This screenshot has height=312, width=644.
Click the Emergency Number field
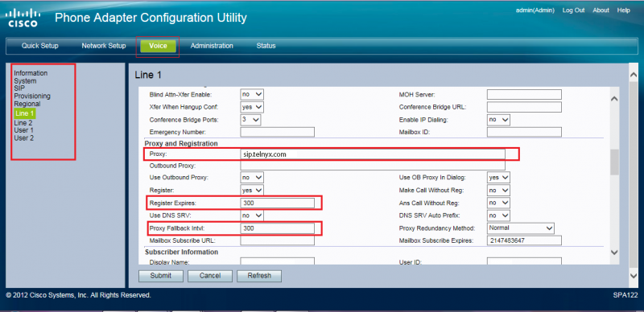tap(277, 132)
